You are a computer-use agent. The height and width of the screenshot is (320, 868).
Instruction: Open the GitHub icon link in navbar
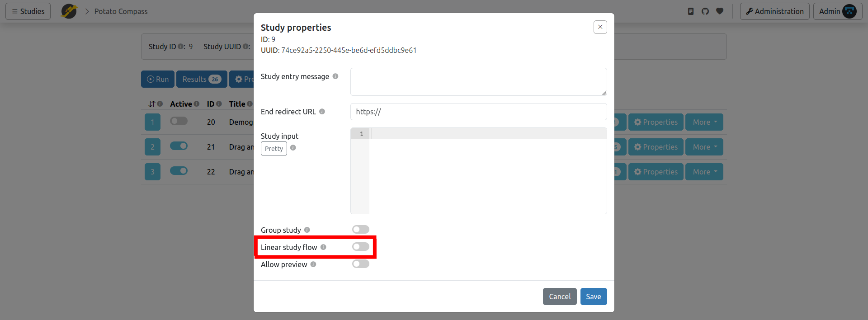[705, 11]
